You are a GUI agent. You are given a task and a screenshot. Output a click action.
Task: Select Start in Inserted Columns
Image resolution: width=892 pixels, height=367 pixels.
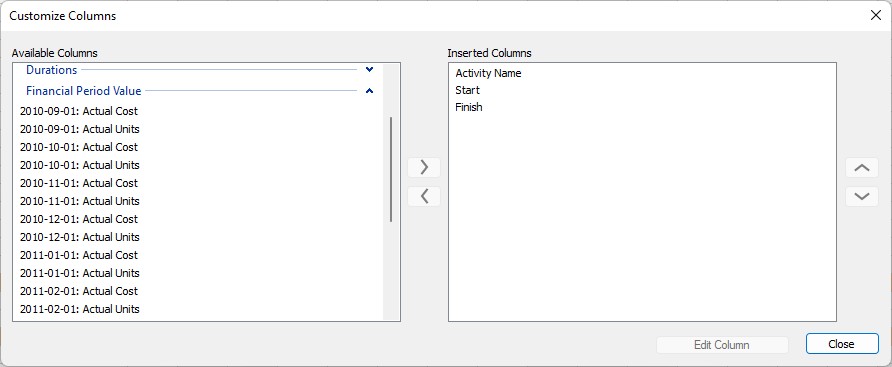pos(468,90)
